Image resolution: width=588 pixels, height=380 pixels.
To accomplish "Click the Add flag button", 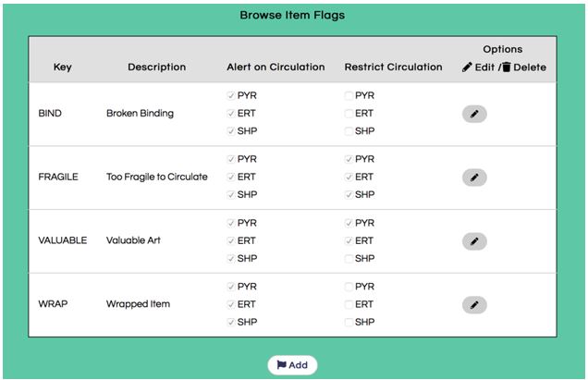I will point(292,365).
